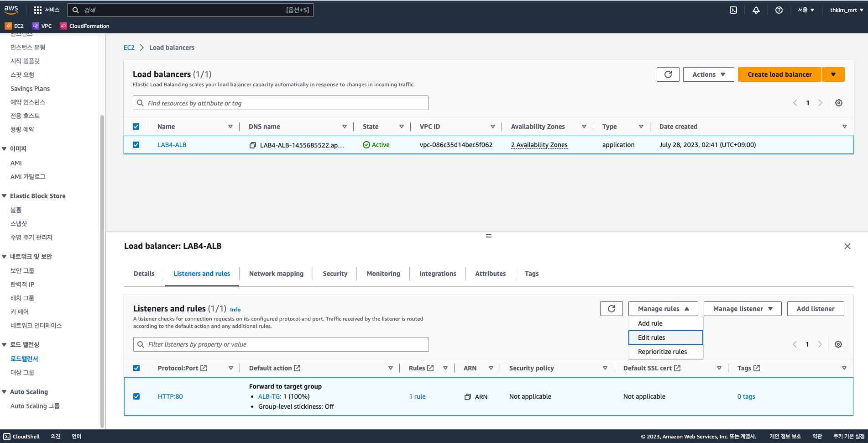Image resolution: width=868 pixels, height=443 pixels.
Task: Collapse the Manage rules dropdown
Action: (x=663, y=309)
